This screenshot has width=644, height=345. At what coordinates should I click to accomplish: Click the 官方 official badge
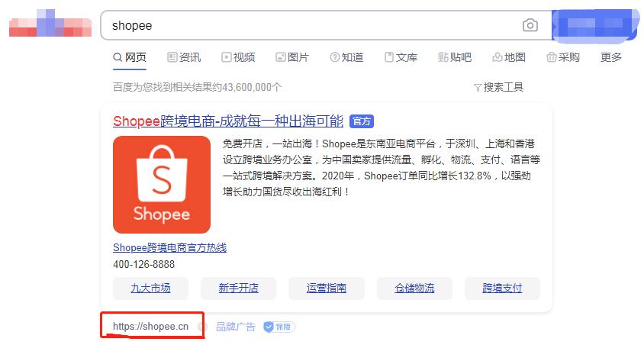362,121
